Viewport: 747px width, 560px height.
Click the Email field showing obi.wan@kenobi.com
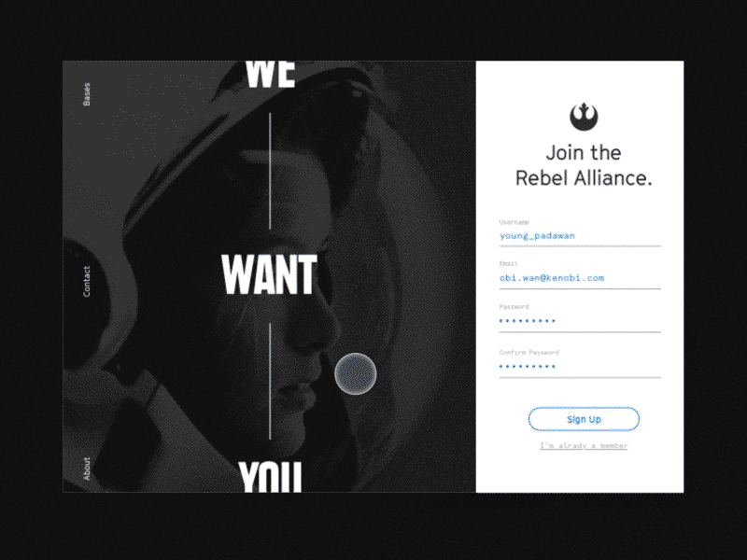point(580,278)
